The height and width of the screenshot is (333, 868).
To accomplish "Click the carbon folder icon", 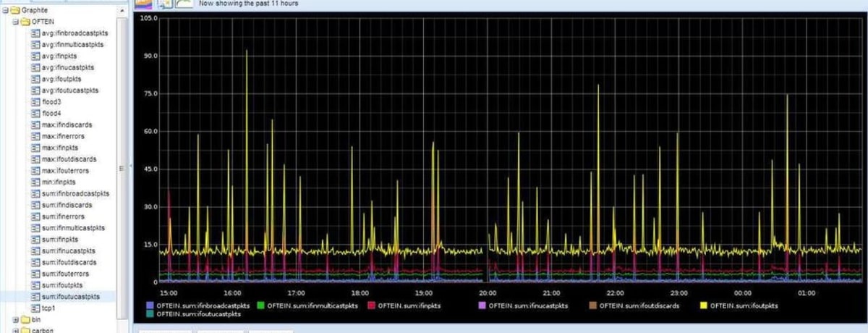I will coord(25,330).
